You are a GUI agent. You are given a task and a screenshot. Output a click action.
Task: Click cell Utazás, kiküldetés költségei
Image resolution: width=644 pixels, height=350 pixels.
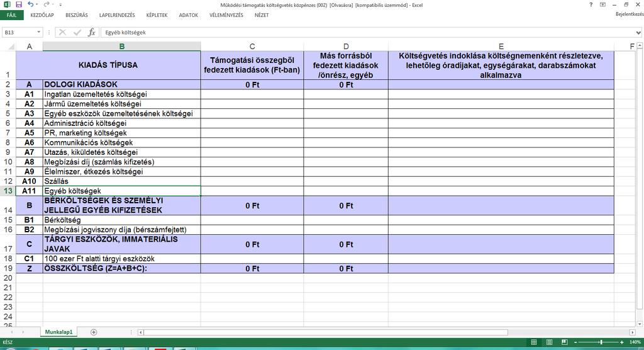tap(121, 152)
